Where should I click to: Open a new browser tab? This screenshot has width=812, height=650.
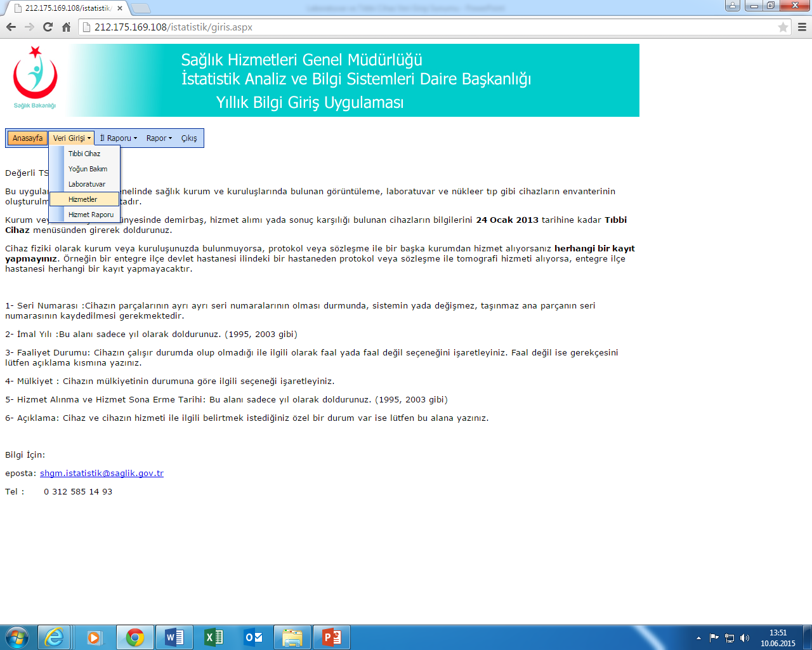[140, 8]
